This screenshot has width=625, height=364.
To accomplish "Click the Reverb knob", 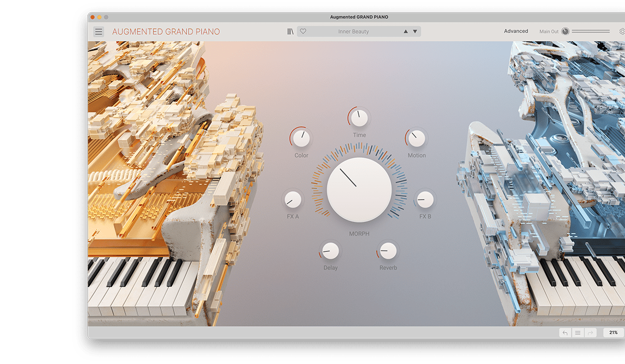I will coord(388,251).
